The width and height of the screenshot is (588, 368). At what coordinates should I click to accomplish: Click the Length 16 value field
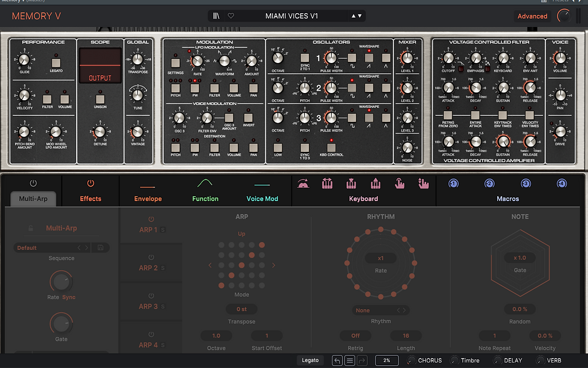click(406, 336)
